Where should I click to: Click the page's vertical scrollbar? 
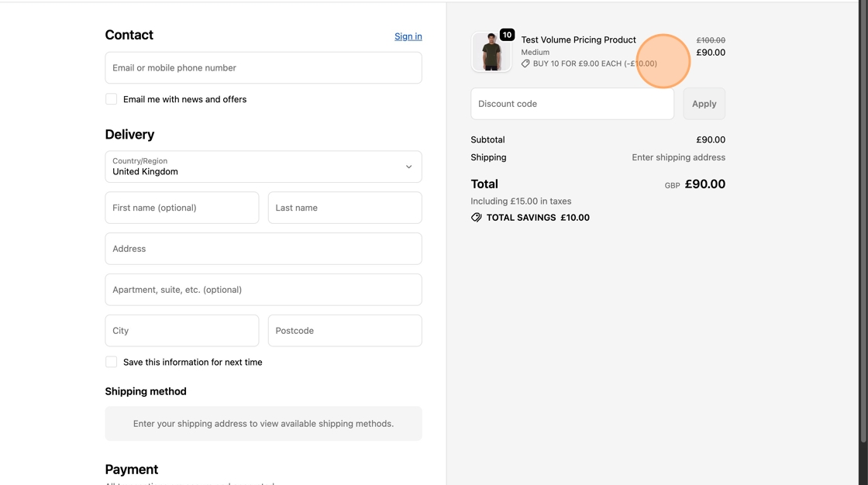coord(863,232)
